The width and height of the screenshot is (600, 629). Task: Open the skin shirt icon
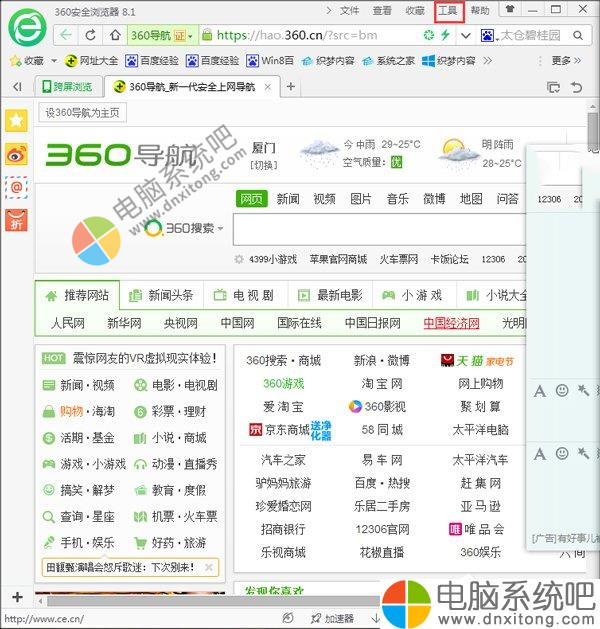point(510,9)
